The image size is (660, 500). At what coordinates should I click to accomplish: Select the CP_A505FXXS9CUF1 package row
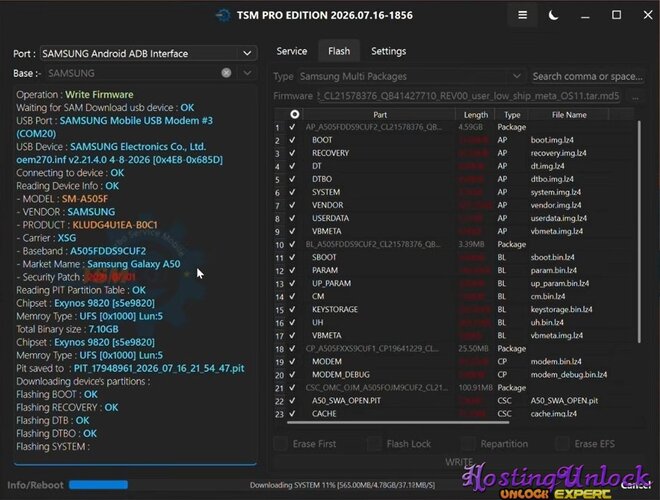[455, 348]
